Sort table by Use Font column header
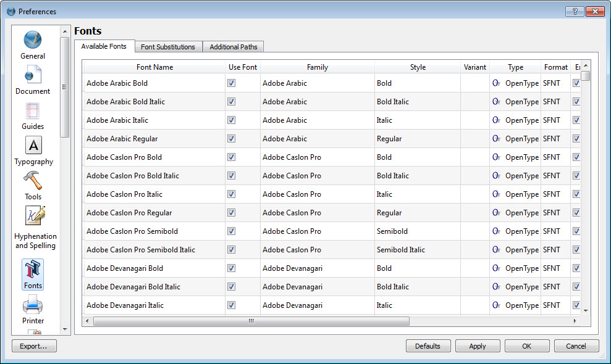The height and width of the screenshot is (364, 611). click(x=242, y=67)
